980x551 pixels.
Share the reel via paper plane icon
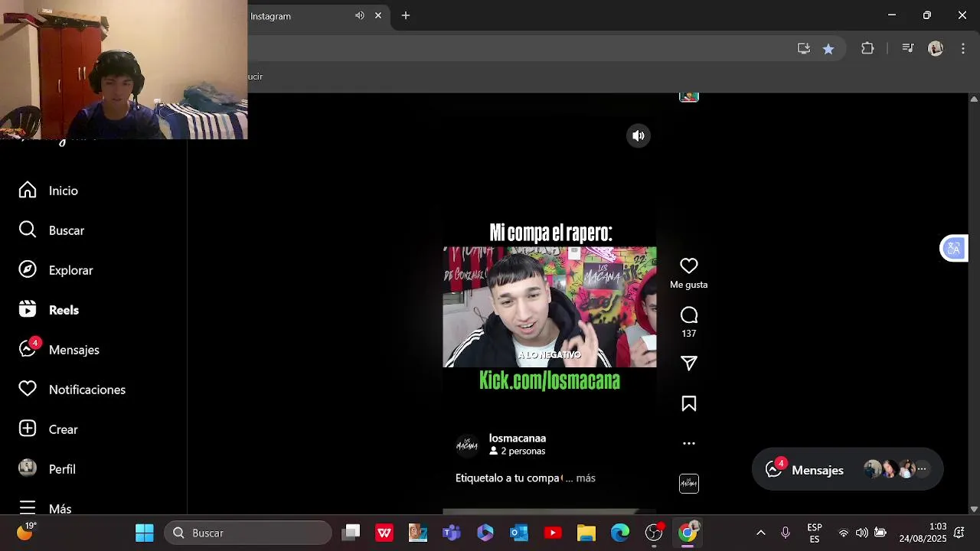689,364
